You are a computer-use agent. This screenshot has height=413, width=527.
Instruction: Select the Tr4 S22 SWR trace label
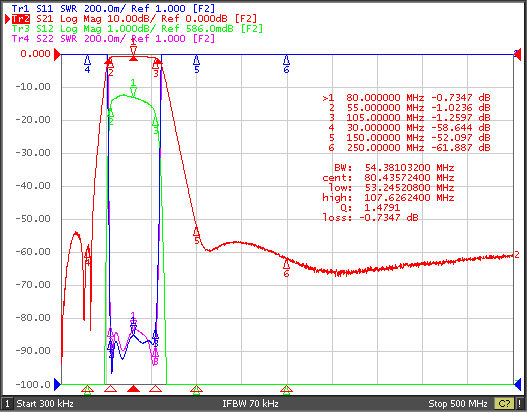pos(113,39)
